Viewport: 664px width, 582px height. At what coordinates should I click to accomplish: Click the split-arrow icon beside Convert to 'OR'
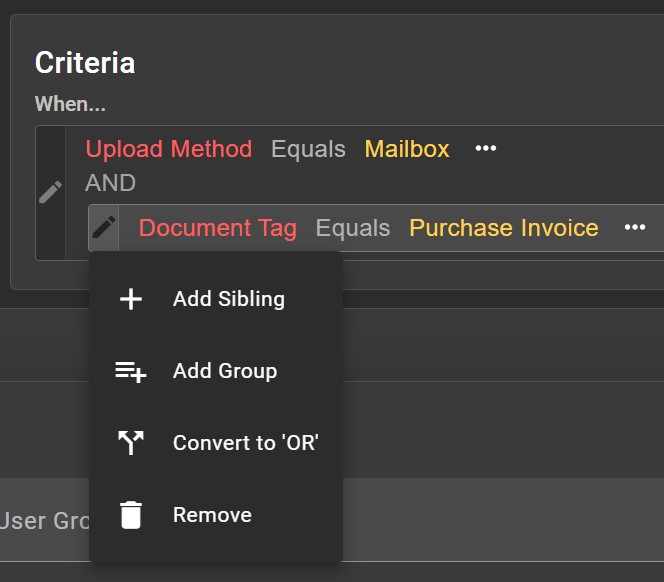pyautogui.click(x=131, y=443)
